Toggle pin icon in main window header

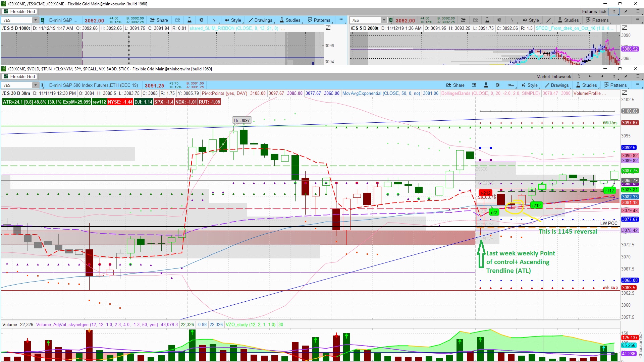[626, 76]
